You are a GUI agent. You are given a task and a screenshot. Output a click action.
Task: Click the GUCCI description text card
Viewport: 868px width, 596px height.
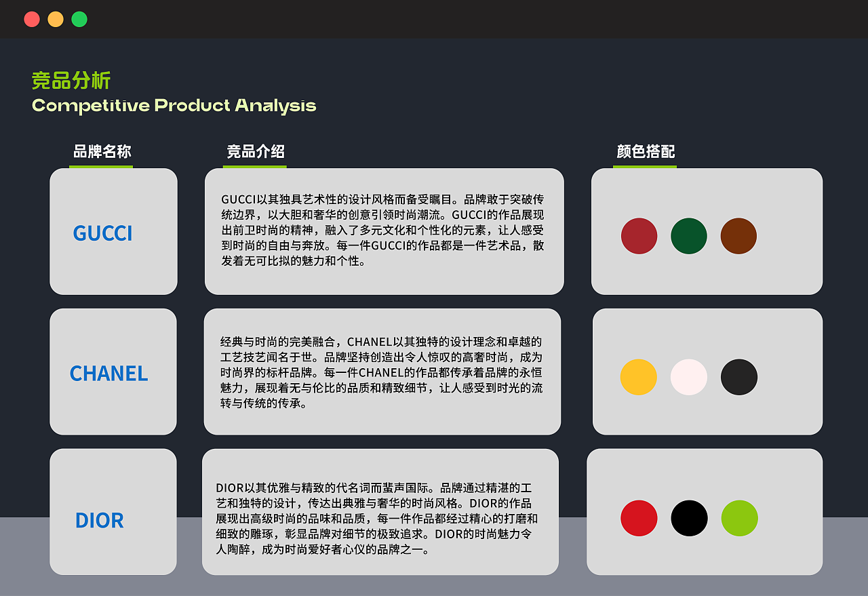pyautogui.click(x=384, y=231)
